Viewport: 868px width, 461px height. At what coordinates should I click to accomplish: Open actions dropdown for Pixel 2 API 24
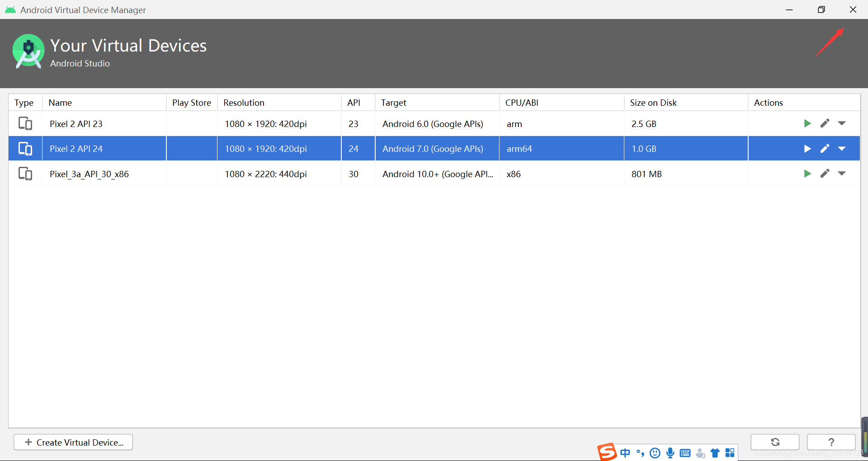pos(842,149)
